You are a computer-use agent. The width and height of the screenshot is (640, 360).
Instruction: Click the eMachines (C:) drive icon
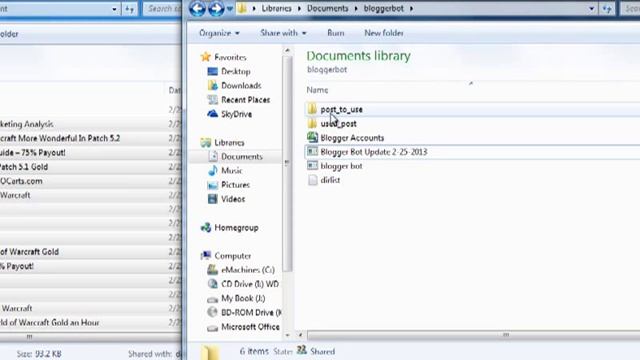click(x=212, y=270)
